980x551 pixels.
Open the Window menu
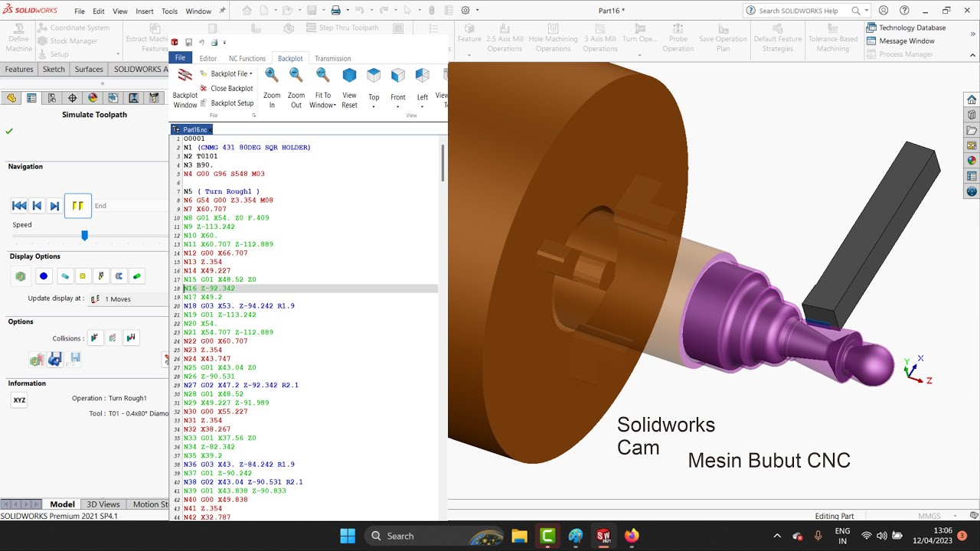198,11
